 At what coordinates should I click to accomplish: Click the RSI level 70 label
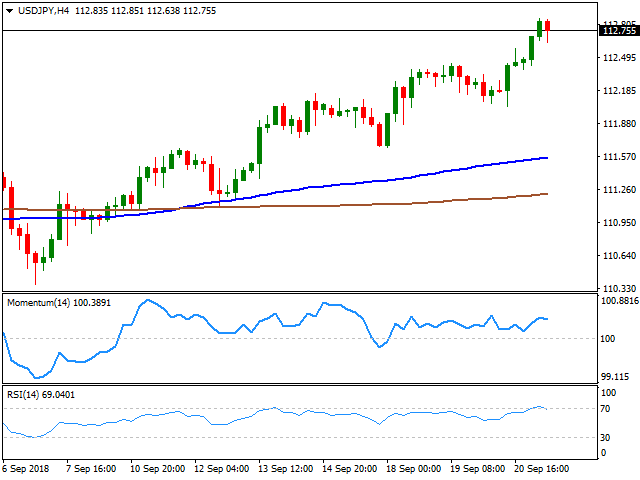pyautogui.click(x=605, y=409)
